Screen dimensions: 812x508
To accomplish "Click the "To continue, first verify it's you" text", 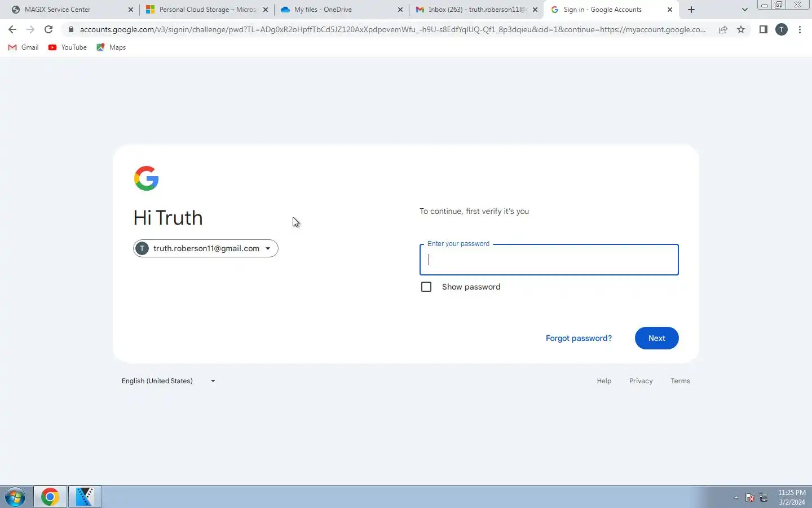I will pyautogui.click(x=474, y=211).
